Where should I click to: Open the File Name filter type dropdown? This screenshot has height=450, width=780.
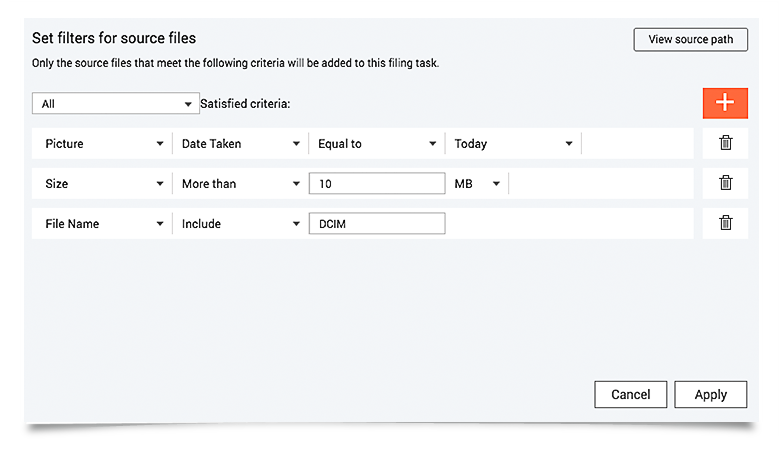tap(104, 224)
